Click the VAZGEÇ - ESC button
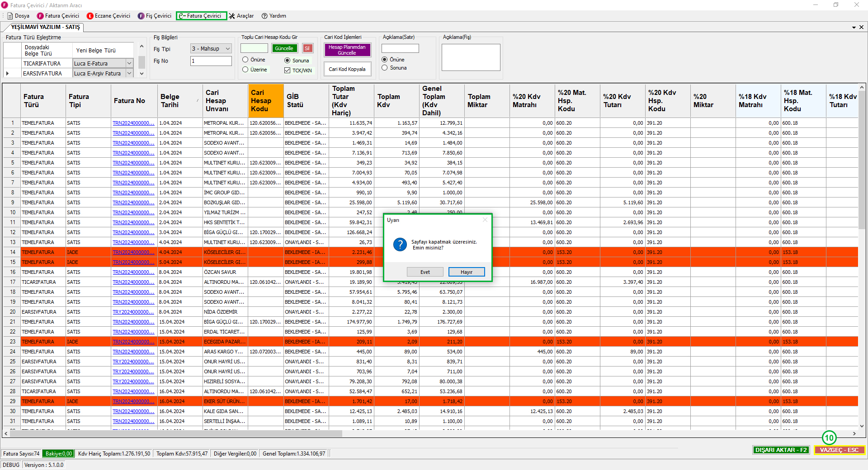 839,450
